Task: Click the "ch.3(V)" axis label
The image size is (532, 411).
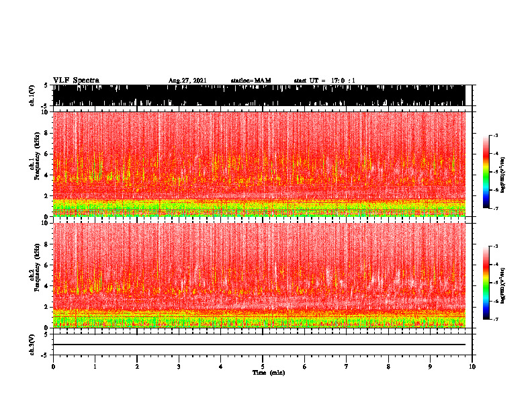Action: (x=32, y=345)
